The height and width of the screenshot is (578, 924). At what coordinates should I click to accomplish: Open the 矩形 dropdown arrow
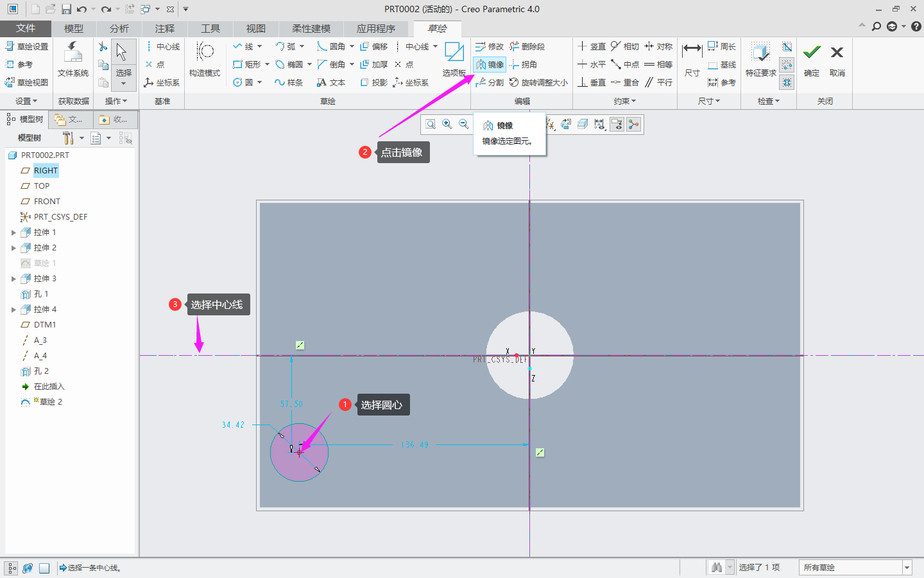click(267, 64)
